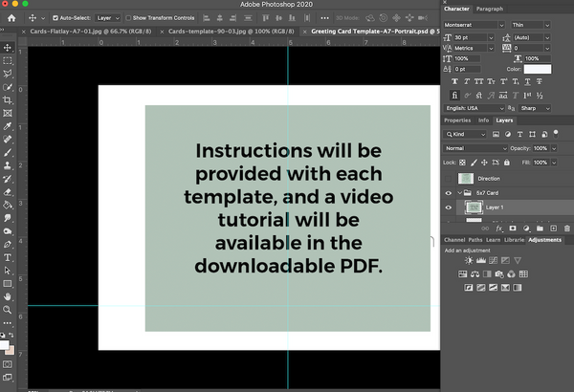Select the Pen tool
The image size is (574, 392).
(x=8, y=244)
